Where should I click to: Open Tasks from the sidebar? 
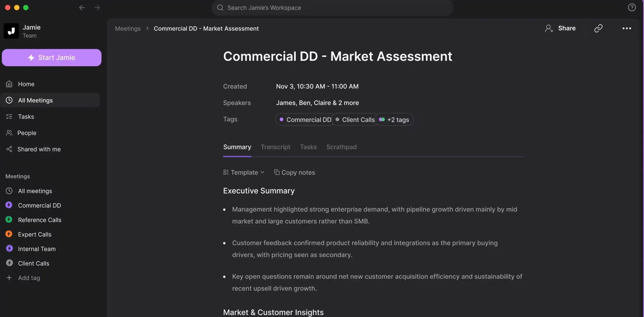26,117
